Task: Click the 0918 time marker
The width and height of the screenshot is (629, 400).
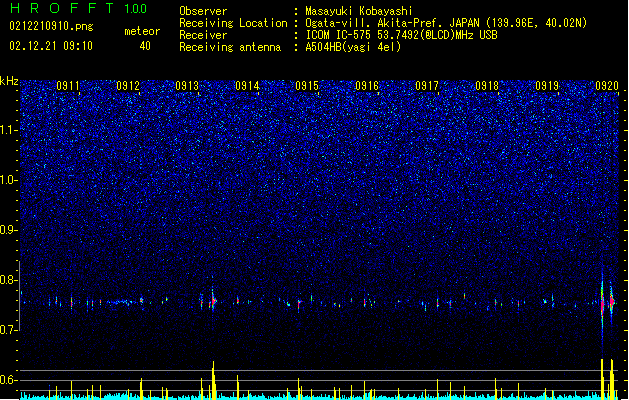Action: coord(487,86)
